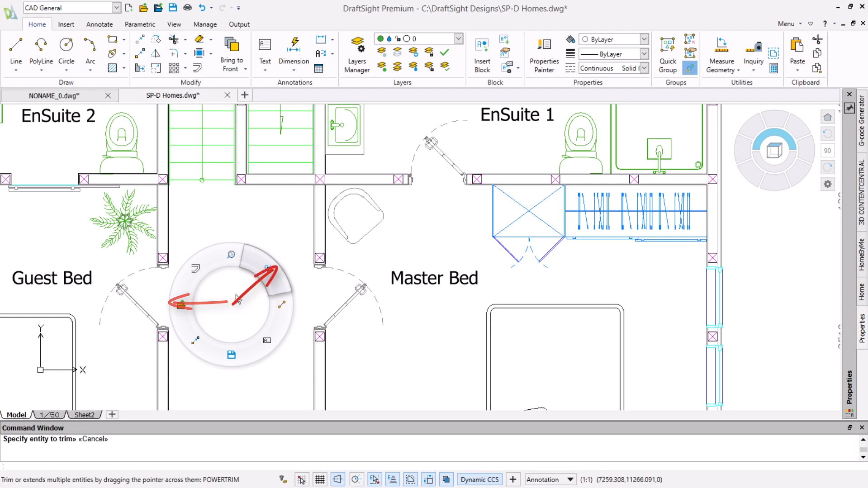
Task: Click the Save icon in mouse gesture wheel
Action: point(231,355)
